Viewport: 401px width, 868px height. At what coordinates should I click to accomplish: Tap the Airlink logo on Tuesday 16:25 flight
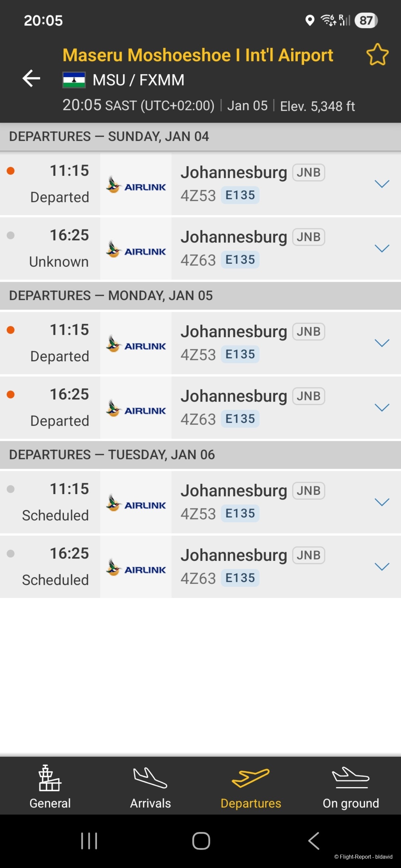click(x=136, y=568)
